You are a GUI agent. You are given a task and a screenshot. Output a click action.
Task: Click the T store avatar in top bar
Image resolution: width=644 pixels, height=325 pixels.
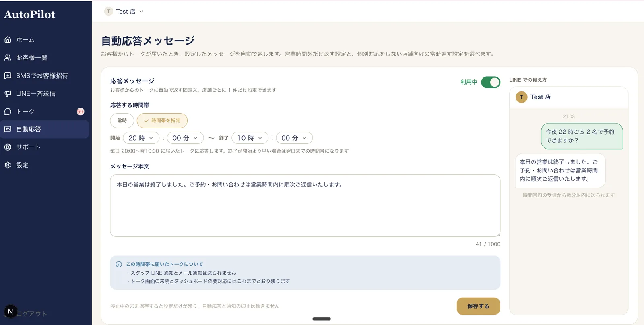(x=108, y=12)
